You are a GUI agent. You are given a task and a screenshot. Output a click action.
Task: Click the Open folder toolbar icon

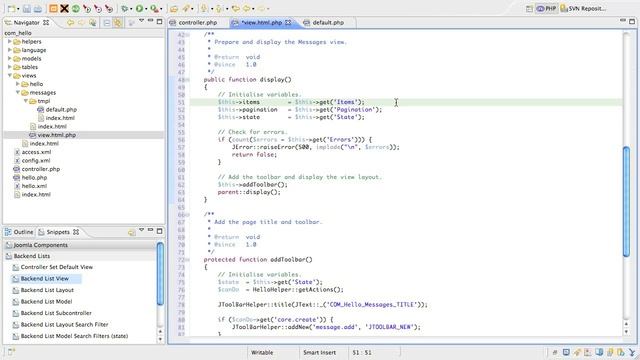[x=174, y=9]
